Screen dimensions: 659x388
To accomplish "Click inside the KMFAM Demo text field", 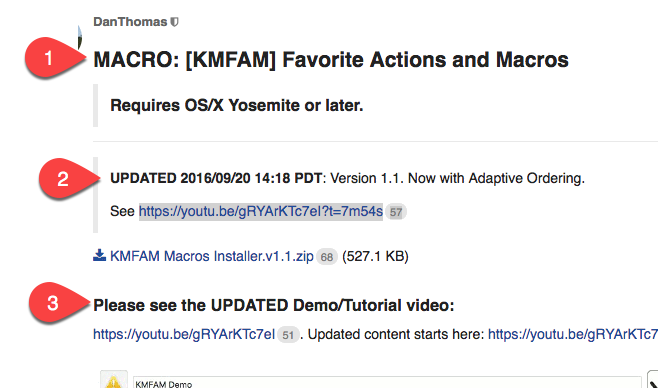I will pyautogui.click(x=387, y=382).
